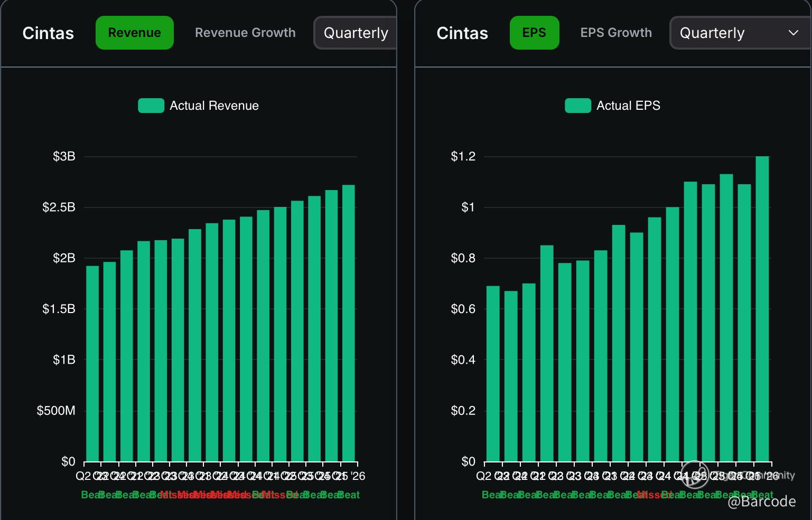Click the $0.2 axis label
This screenshot has height=520, width=812.
click(463, 411)
